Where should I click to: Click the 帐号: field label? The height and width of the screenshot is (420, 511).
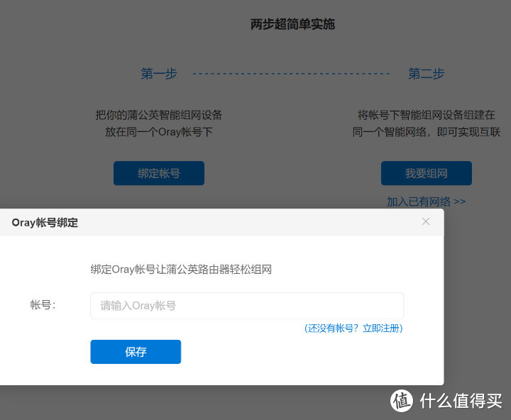43,305
